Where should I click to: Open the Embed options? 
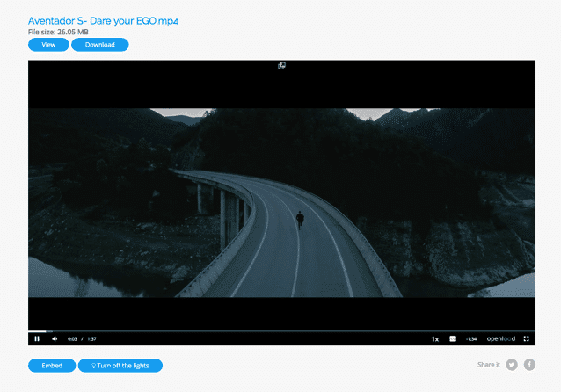tap(52, 366)
